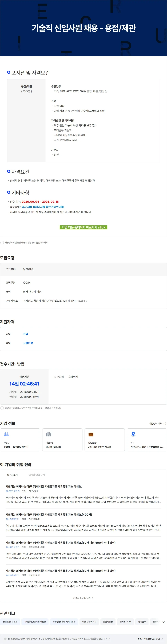Expand the copyright notice footer arrow
This screenshot has width=167, height=644.
tap(109, 638)
